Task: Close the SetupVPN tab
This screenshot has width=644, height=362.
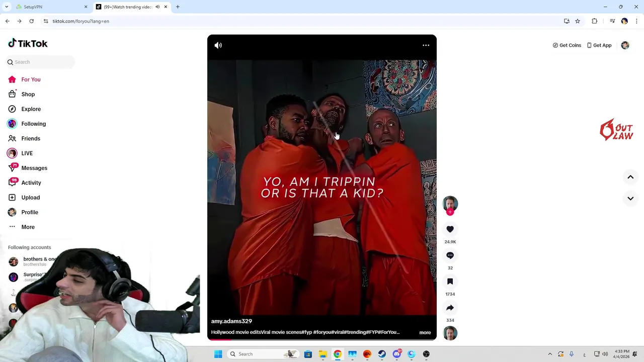Action: click(86, 7)
